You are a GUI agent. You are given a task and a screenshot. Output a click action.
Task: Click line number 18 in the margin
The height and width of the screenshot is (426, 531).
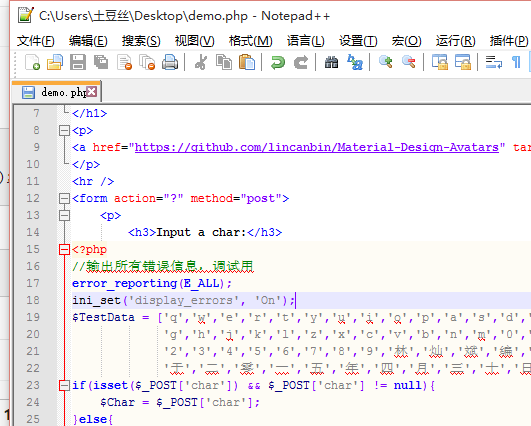click(33, 300)
